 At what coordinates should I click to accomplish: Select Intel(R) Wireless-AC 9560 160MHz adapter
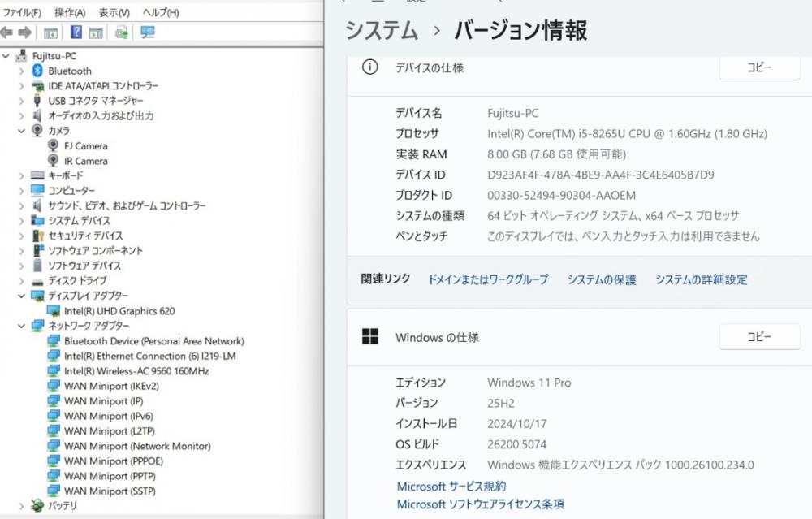coord(136,371)
